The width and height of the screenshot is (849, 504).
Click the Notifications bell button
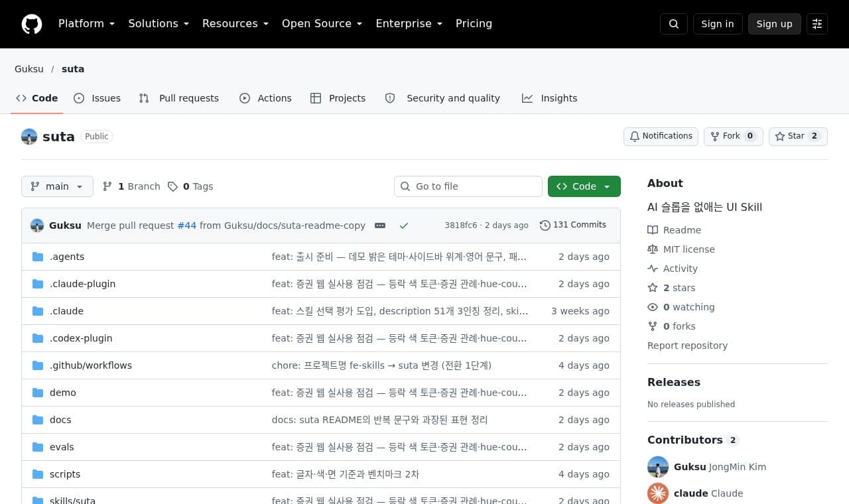[661, 136]
